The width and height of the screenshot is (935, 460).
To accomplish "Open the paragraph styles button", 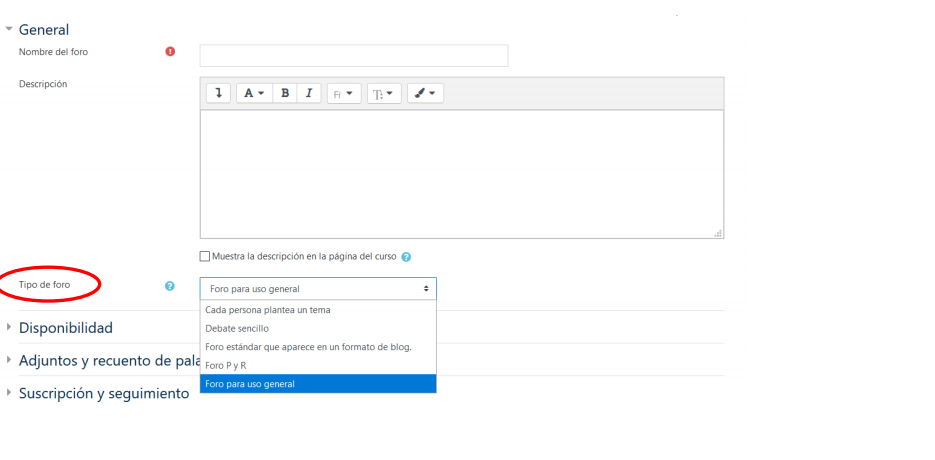I will pyautogui.click(x=255, y=93).
